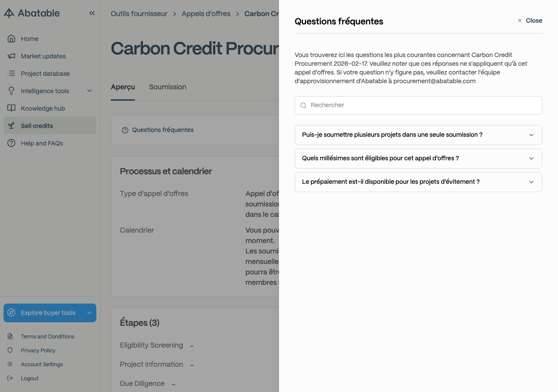The image size is (558, 392).
Task: Focus the Rechercher search field
Action: (418, 105)
